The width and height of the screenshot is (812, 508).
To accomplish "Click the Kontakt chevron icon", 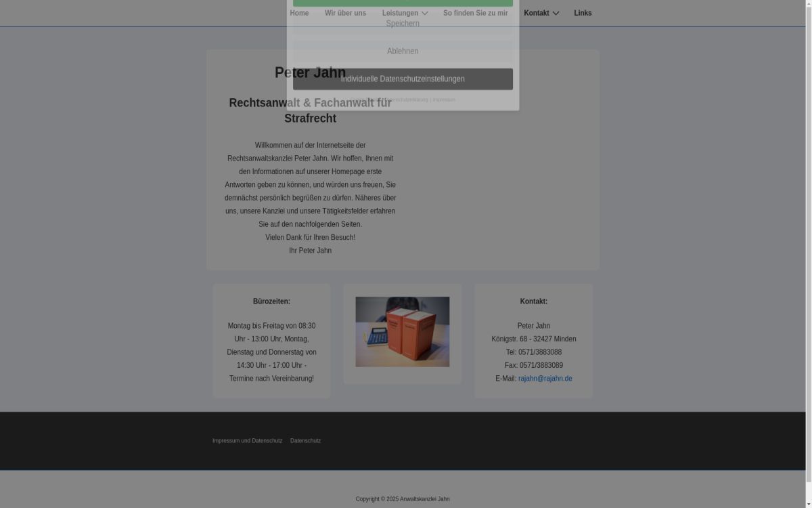I will 556,14.
